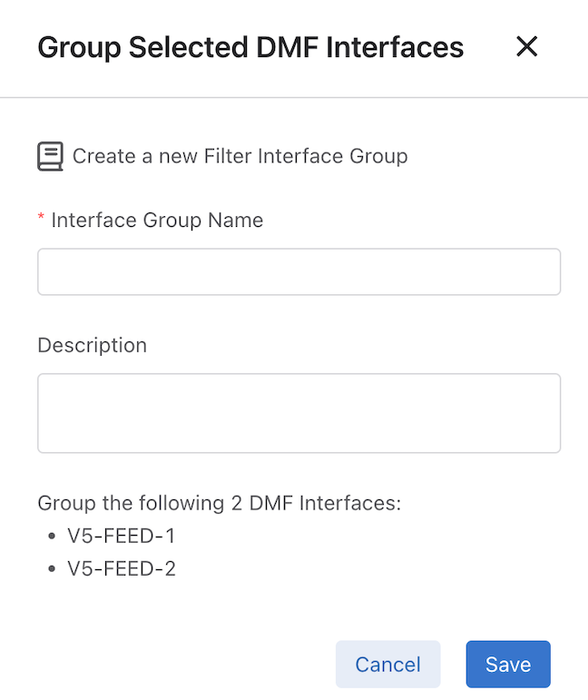This screenshot has width=588, height=700.
Task: Select the V5-FEED-2 interface entry
Action: pyautogui.click(x=121, y=570)
